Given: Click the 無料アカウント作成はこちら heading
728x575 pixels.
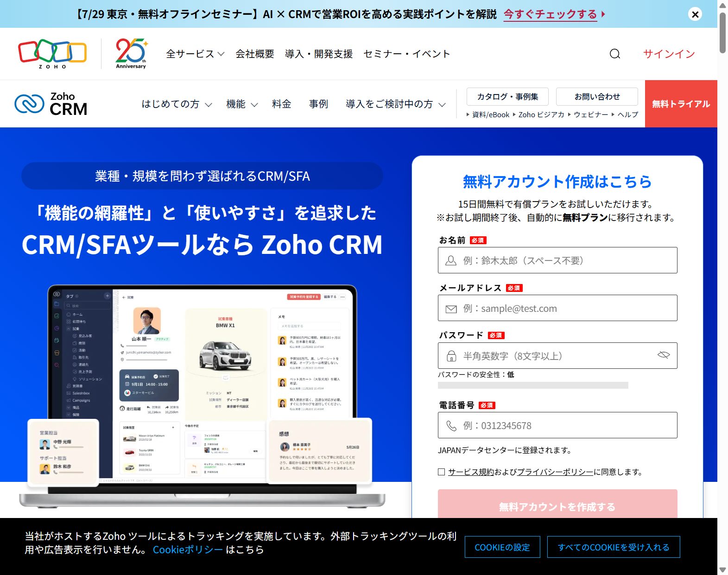Looking at the screenshot, I should (557, 181).
